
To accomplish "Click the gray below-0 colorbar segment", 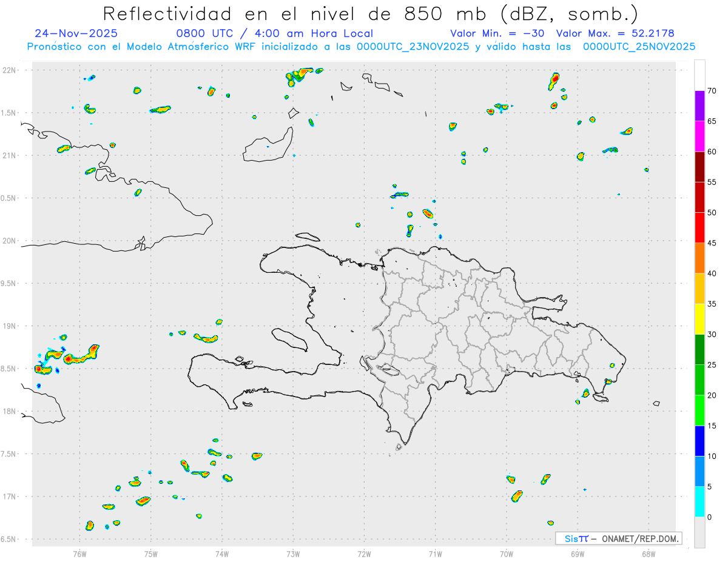I will [x=699, y=532].
